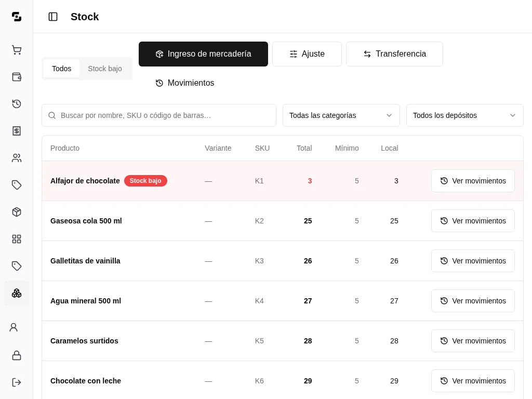Select the stacked boxes stock icon
The height and width of the screenshot is (399, 532).
click(x=16, y=293)
